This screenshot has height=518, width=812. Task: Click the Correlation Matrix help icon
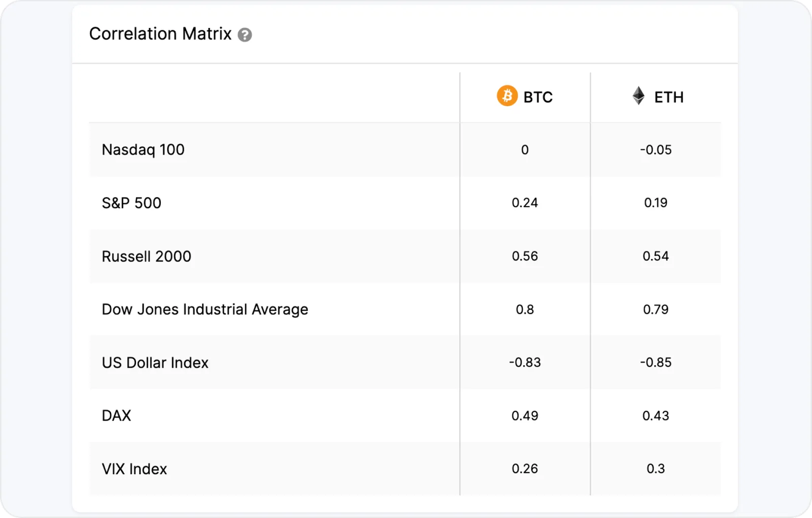pyautogui.click(x=245, y=35)
